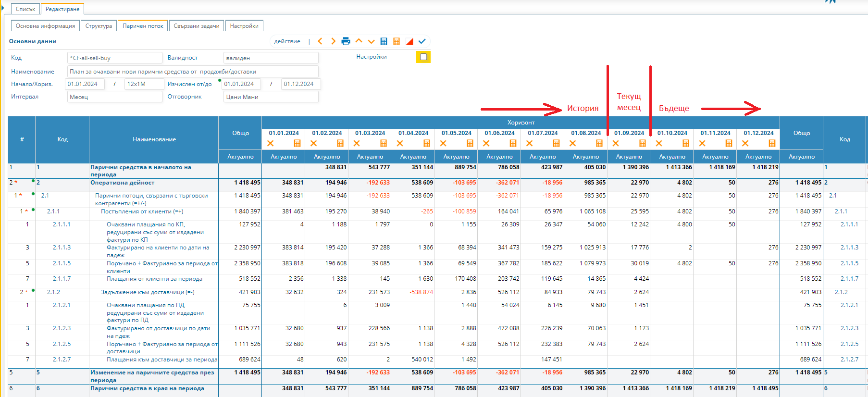Open the Свързани задачи tab
Screen dimensions: 868x397
(x=196, y=26)
